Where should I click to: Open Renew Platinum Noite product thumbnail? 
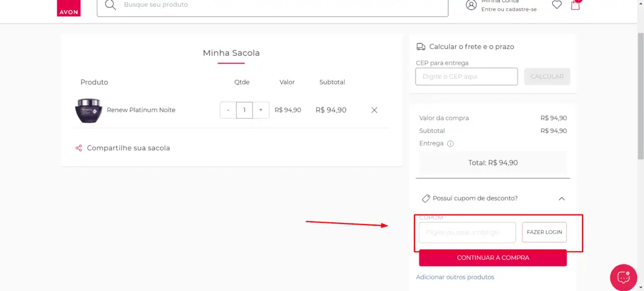pos(88,110)
